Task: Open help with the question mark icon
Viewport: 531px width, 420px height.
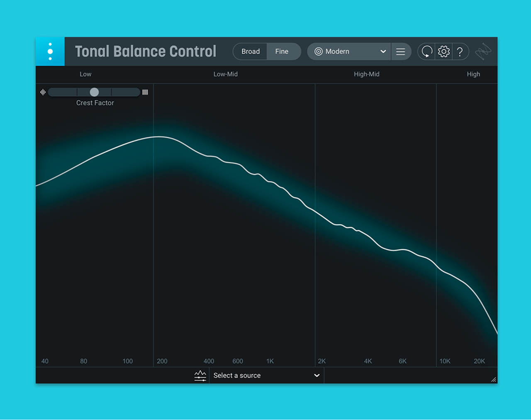Action: point(460,52)
